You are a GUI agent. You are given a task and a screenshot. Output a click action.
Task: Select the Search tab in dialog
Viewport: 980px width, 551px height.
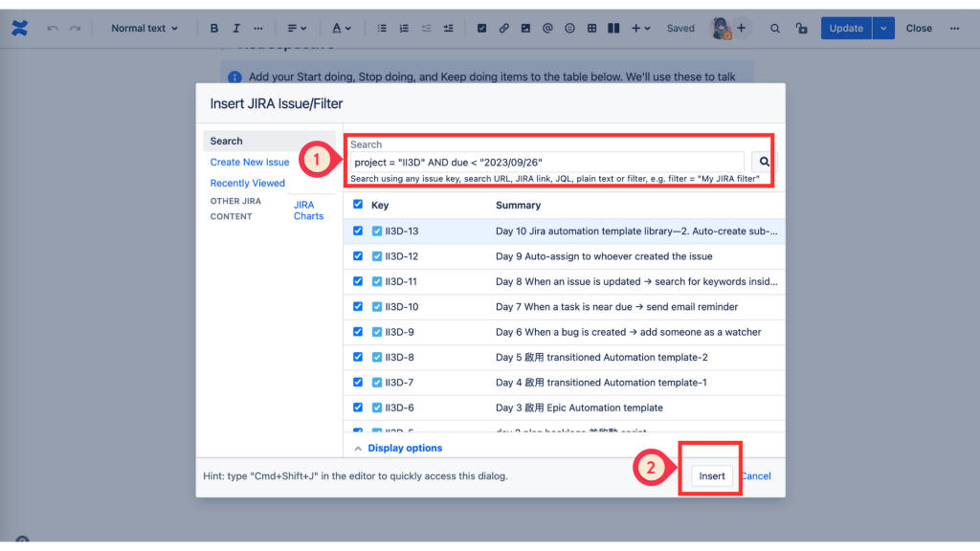269,142
